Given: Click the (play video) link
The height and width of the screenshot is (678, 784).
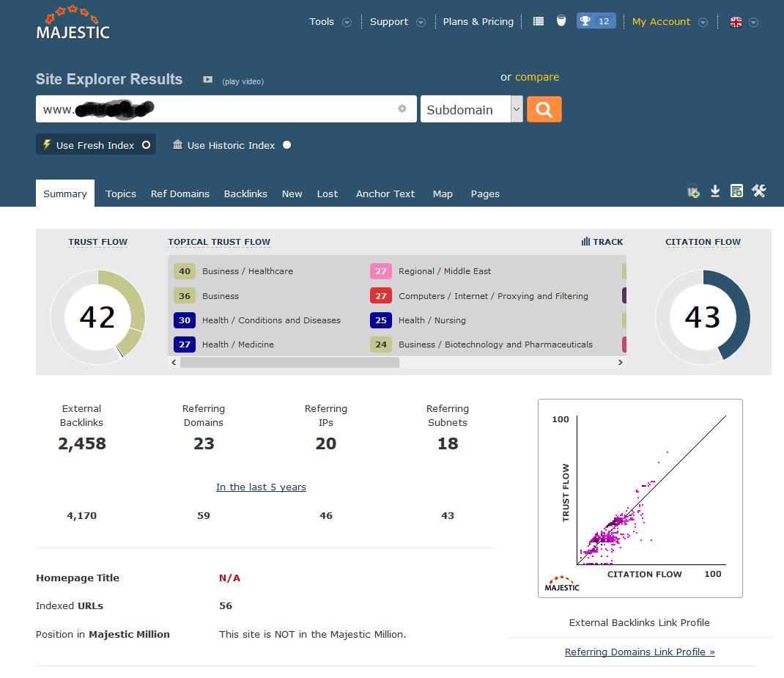Looking at the screenshot, I should click(x=243, y=81).
